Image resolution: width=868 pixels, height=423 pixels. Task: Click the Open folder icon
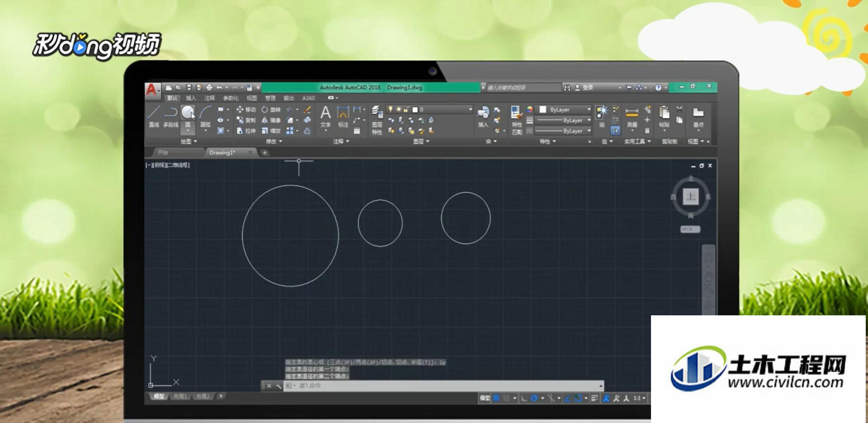179,87
